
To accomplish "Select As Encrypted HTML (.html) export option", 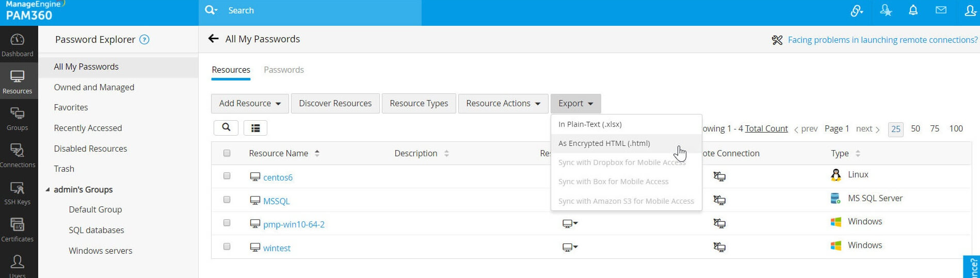I will (x=604, y=143).
